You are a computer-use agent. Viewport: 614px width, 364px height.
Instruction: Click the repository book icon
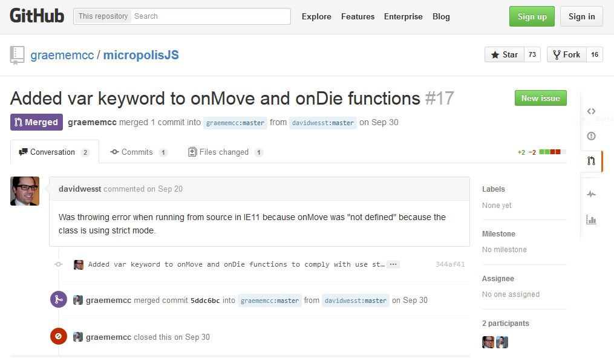(x=17, y=55)
